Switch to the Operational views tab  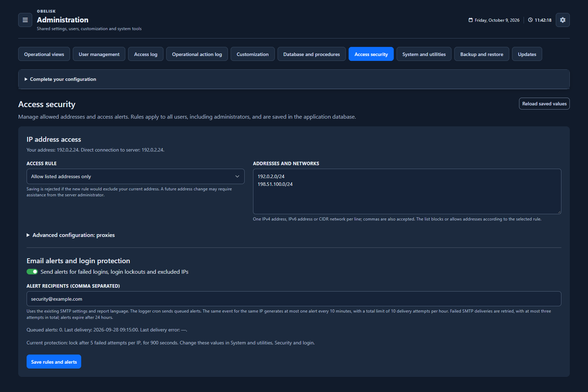44,54
